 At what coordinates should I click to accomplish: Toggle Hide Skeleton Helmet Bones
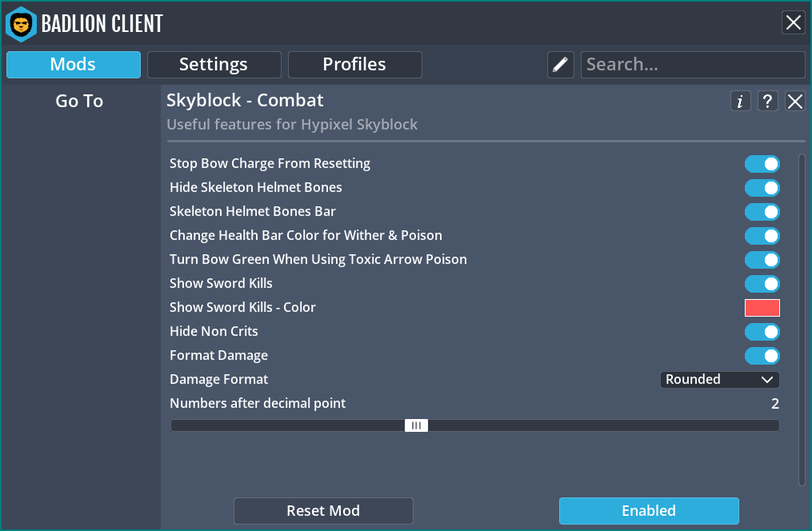coord(762,188)
